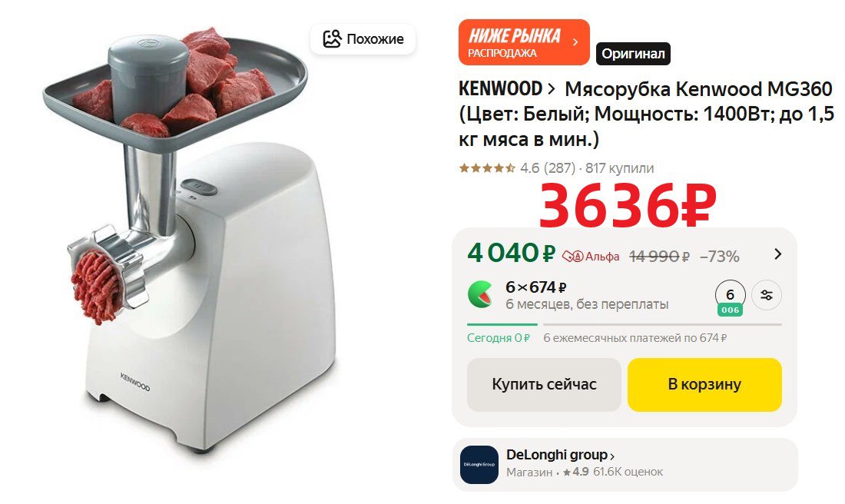Click the DeLonghi group store logo
Viewport: 845px width, 504px height.
[479, 464]
